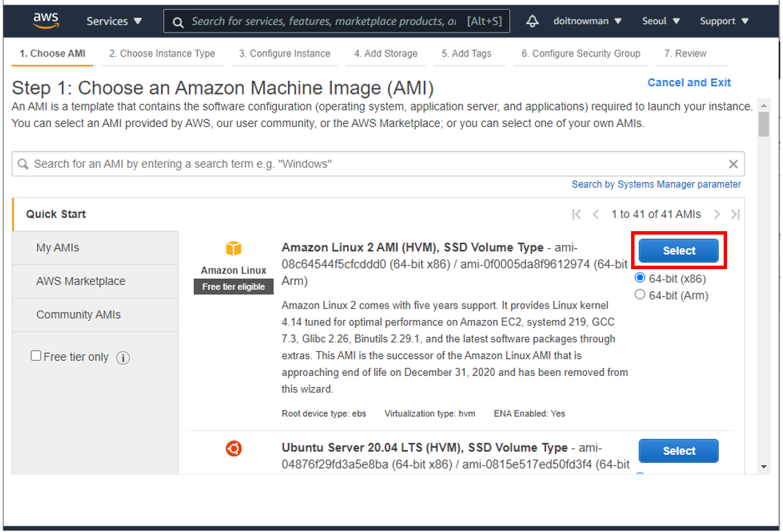Open the AWS Marketplace category
Screen dimensions: 783x532
(x=95, y=281)
